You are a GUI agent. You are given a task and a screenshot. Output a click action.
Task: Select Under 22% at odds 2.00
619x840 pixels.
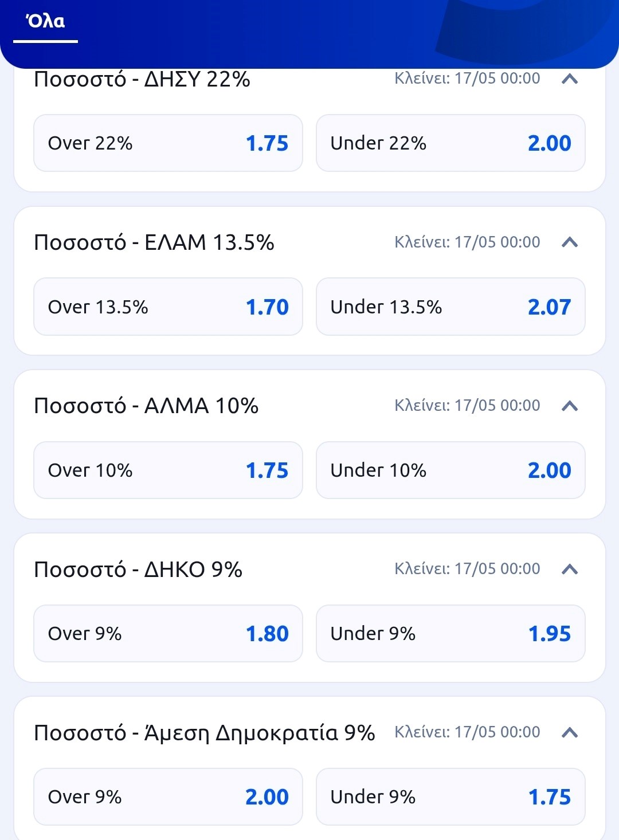[450, 143]
